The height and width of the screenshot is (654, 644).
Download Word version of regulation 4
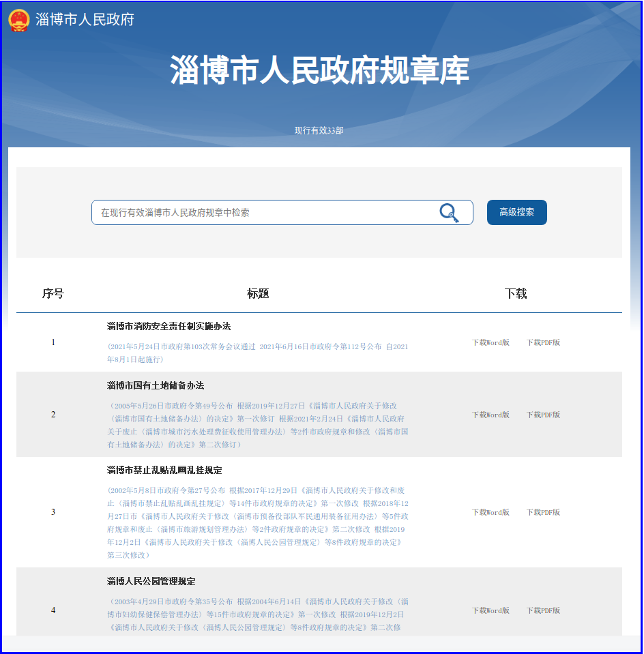[491, 610]
